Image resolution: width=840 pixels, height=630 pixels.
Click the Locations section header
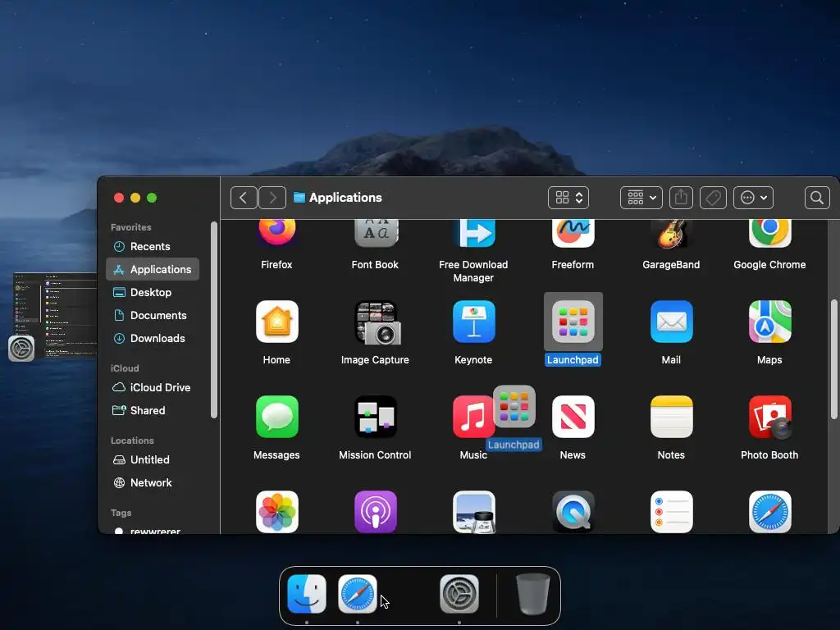(132, 441)
